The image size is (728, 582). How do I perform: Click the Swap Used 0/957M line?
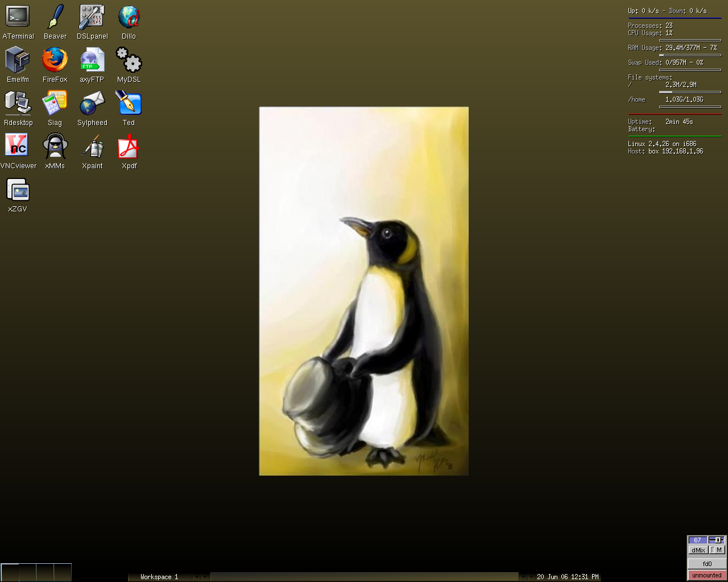(x=665, y=63)
